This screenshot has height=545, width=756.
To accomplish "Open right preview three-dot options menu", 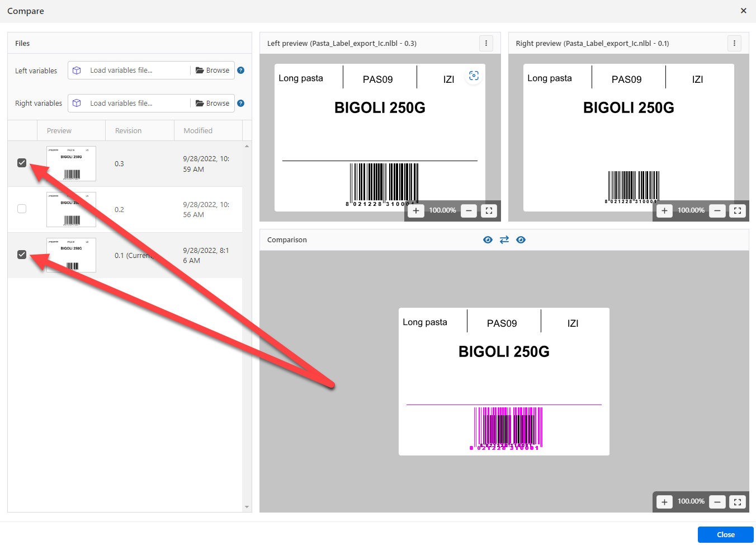I will tap(734, 43).
